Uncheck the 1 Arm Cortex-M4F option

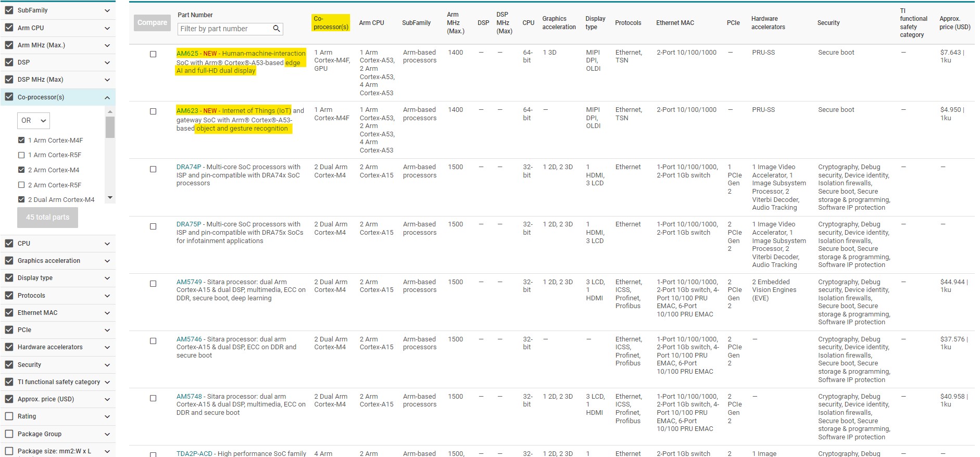tap(21, 140)
